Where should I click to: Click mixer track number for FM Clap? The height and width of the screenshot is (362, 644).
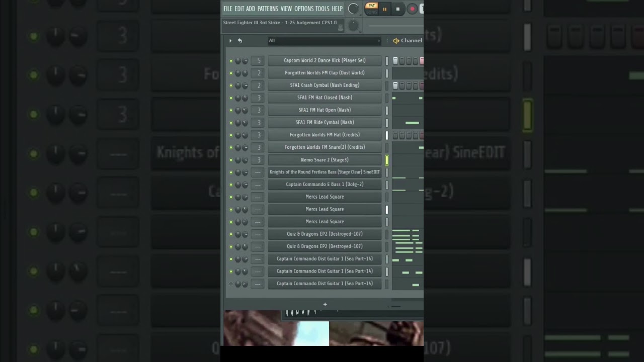[x=259, y=73]
